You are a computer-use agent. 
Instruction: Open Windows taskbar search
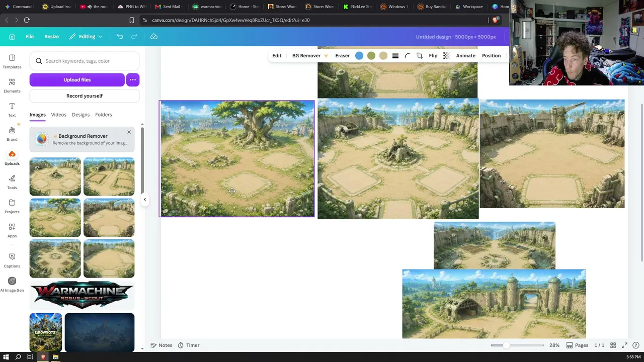click(18, 357)
